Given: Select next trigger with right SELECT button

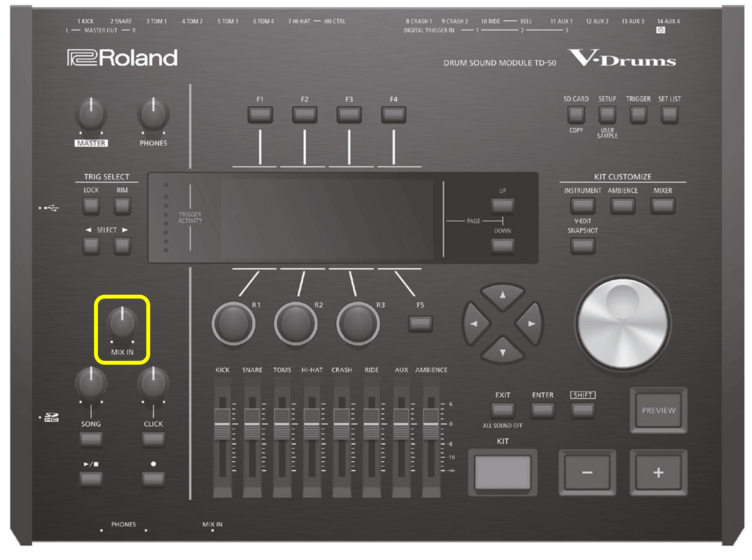Looking at the screenshot, I should pos(122,246).
